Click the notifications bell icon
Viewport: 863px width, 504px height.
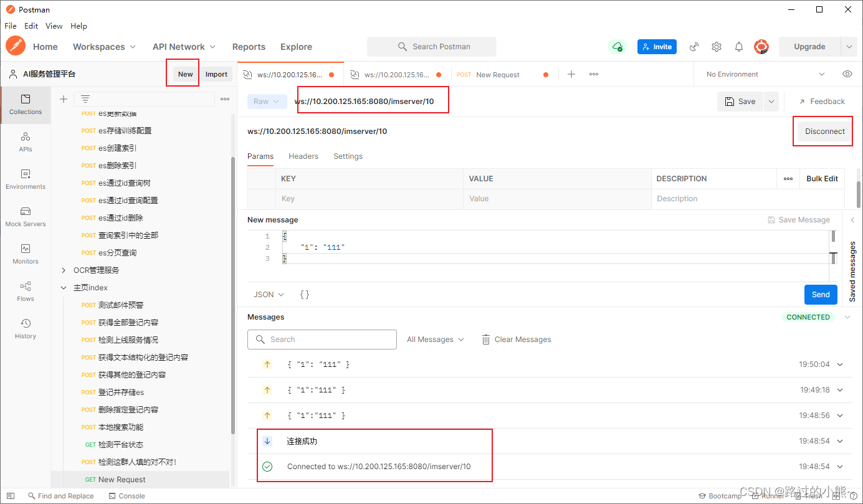pyautogui.click(x=738, y=47)
